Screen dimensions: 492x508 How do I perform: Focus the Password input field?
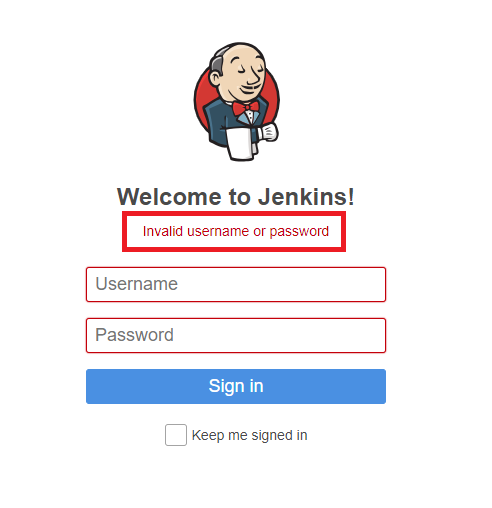coord(236,335)
